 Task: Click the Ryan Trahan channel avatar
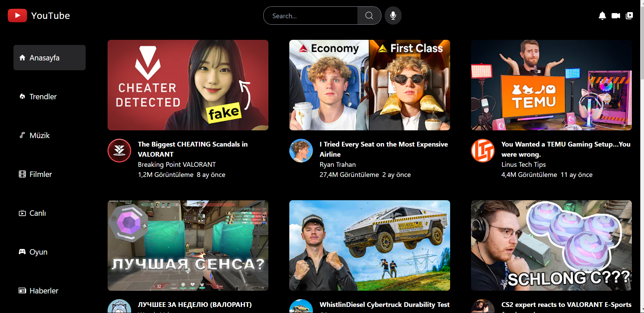(x=301, y=151)
